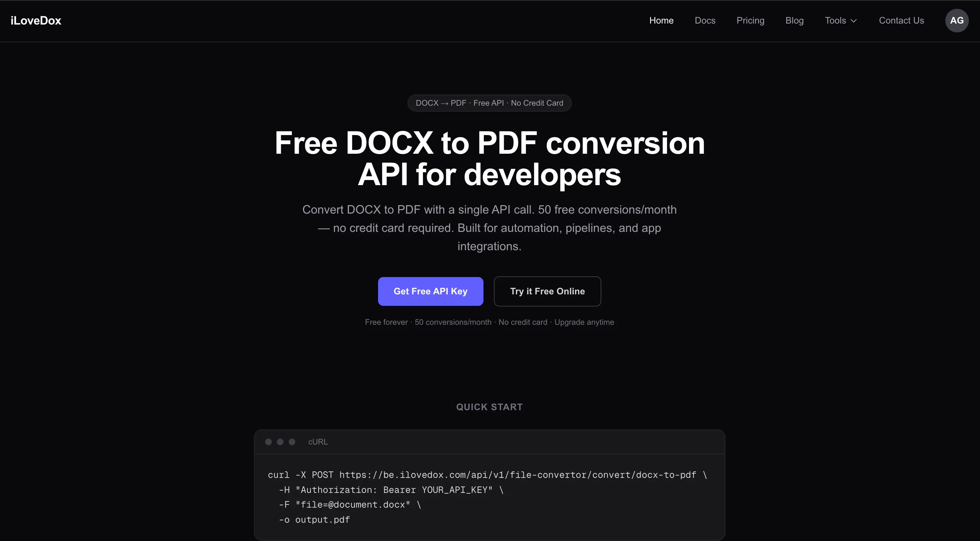Click the 'Free forever · 50 conversions/month' note
980x541 pixels.
489,322
